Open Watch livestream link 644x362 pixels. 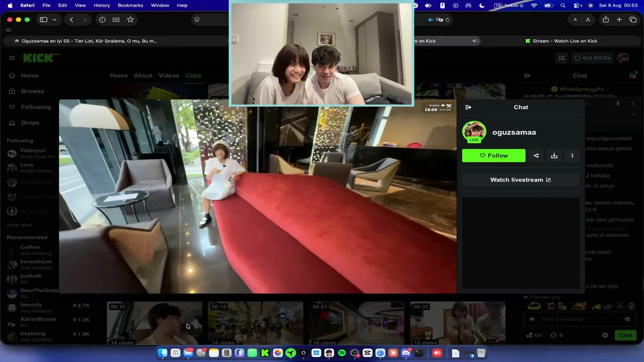point(521,180)
